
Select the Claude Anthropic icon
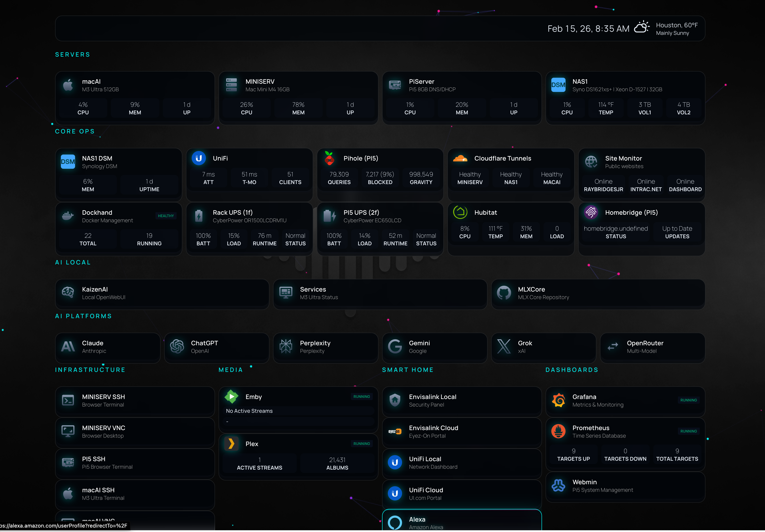pos(68,346)
